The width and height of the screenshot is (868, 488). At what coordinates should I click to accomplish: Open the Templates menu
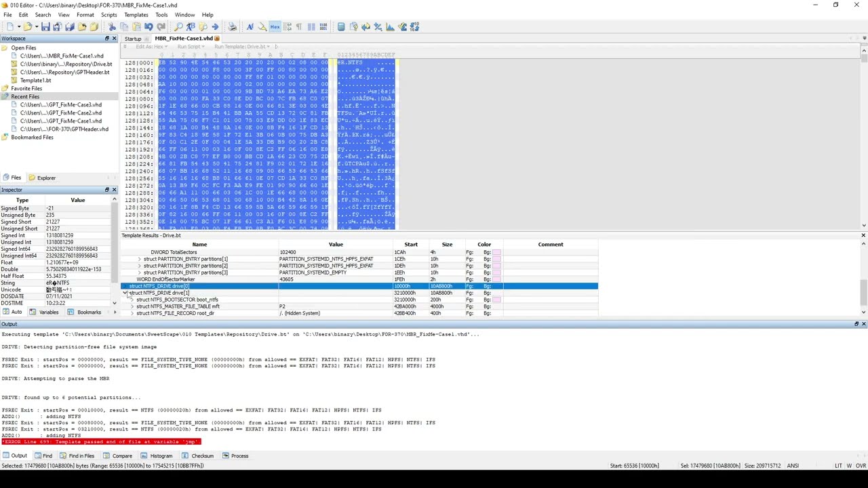pyautogui.click(x=136, y=15)
